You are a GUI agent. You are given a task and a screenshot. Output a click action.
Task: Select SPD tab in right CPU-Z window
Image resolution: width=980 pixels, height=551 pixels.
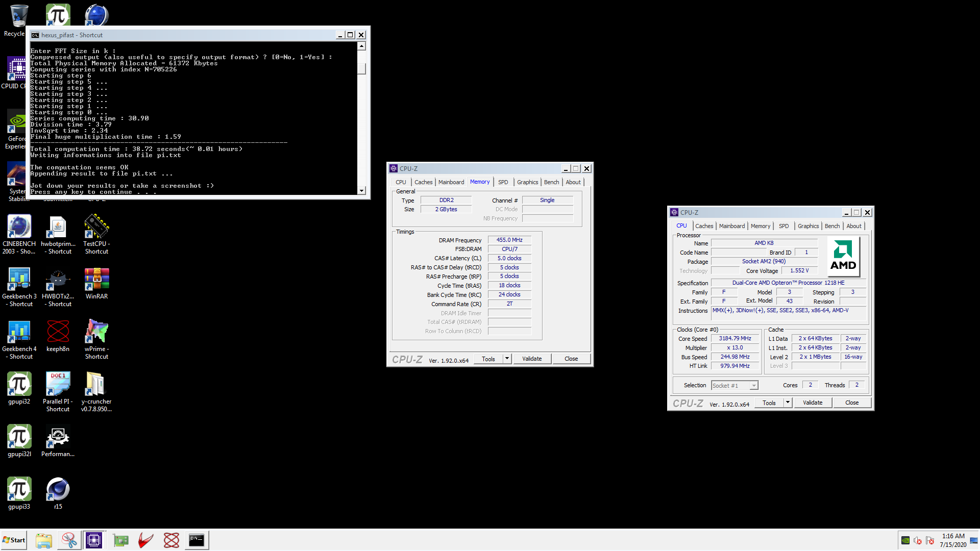coord(783,226)
